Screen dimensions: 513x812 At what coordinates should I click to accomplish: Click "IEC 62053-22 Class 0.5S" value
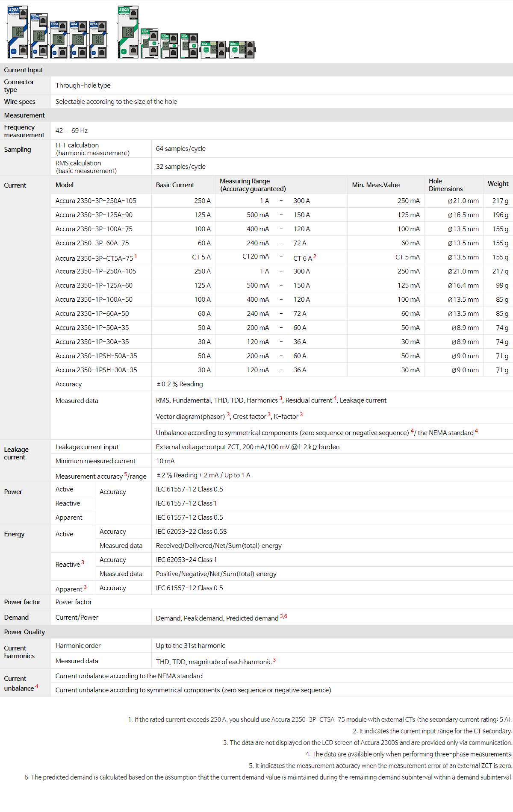point(192,532)
